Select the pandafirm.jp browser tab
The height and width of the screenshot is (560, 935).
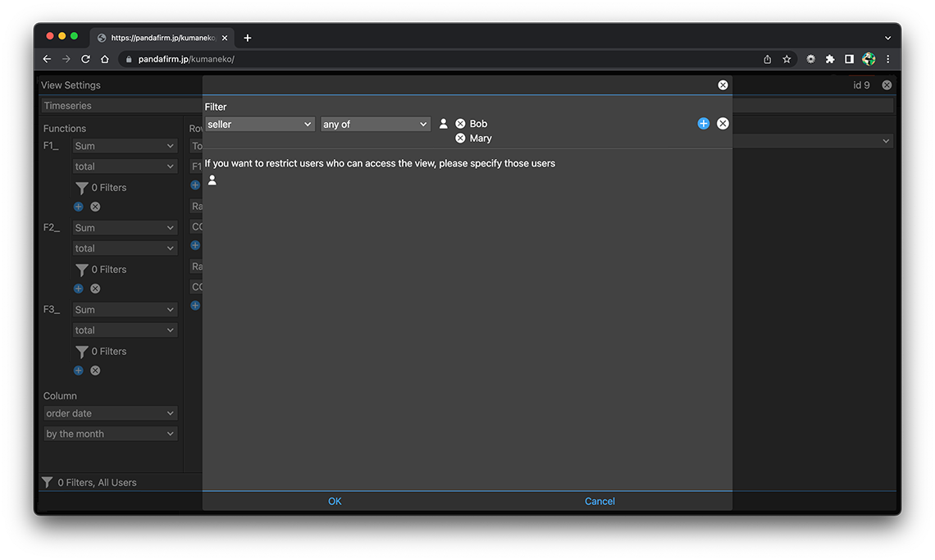[x=160, y=38]
